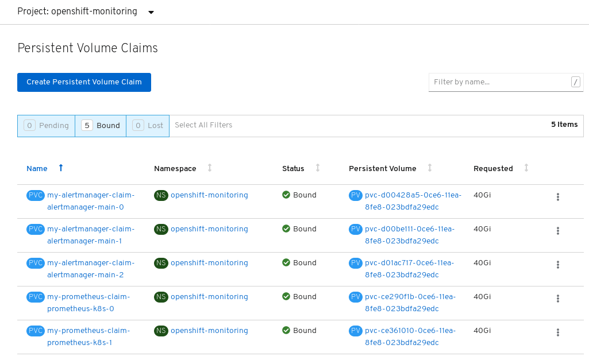
Task: Open the kebab menu for my-alertmanager-claim-alertmanager-main-1
Action: (557, 231)
